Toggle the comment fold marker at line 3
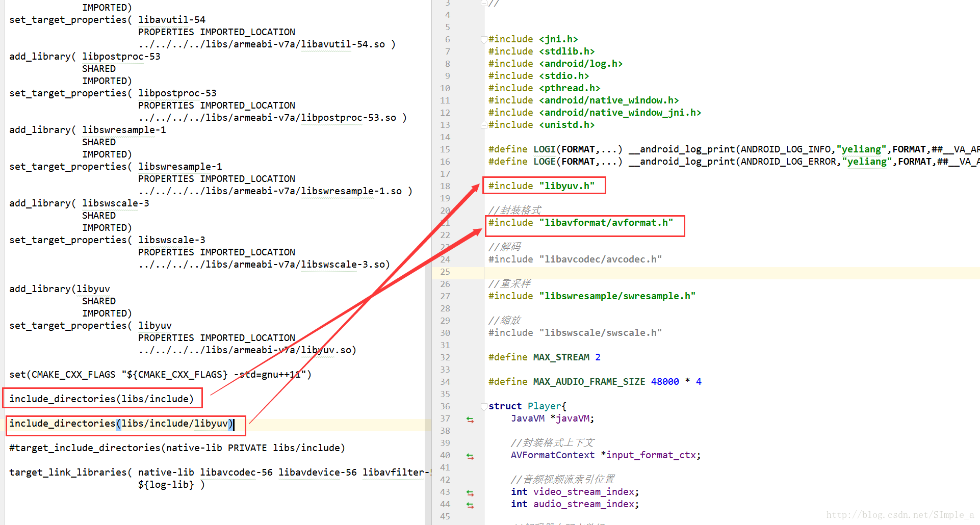Viewport: 980px width, 525px height. tap(484, 3)
